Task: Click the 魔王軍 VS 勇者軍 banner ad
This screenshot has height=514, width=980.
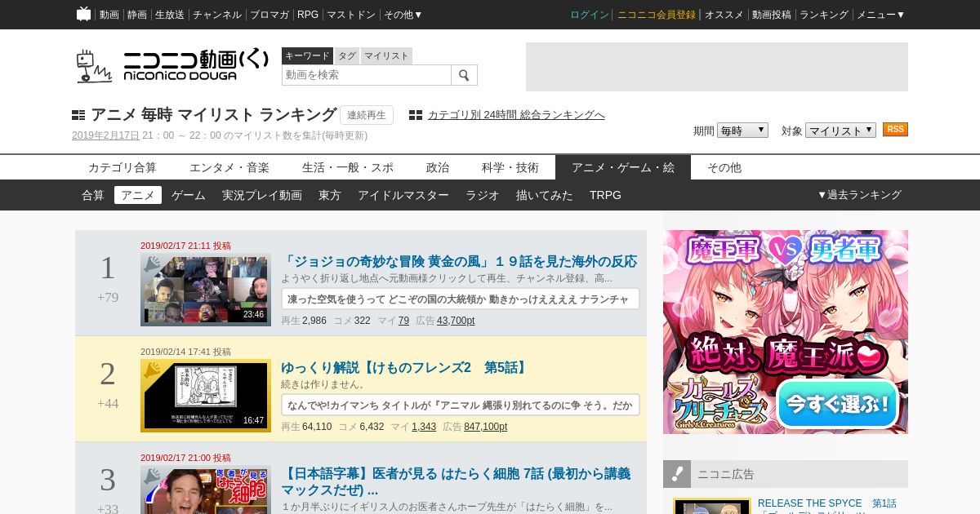Action: [x=786, y=332]
